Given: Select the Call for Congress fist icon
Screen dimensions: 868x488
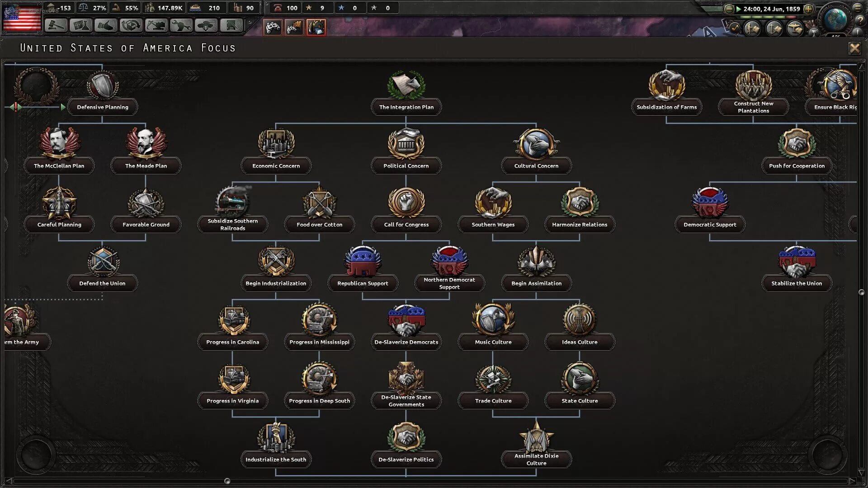Looking at the screenshot, I should click(x=406, y=202).
